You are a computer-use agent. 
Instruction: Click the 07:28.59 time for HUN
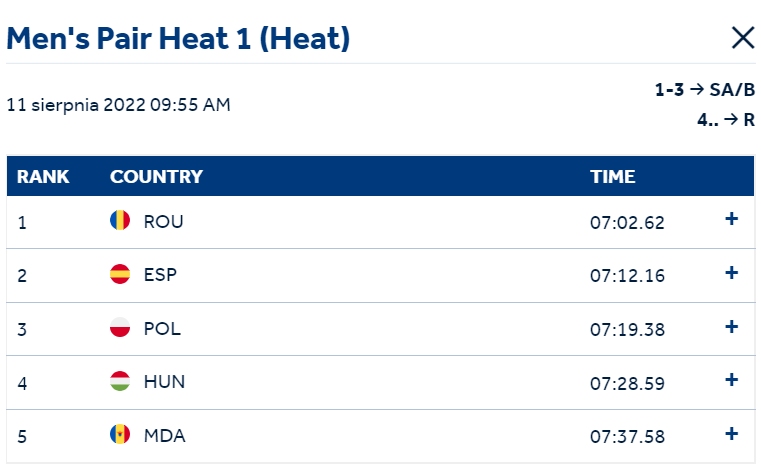tap(627, 384)
